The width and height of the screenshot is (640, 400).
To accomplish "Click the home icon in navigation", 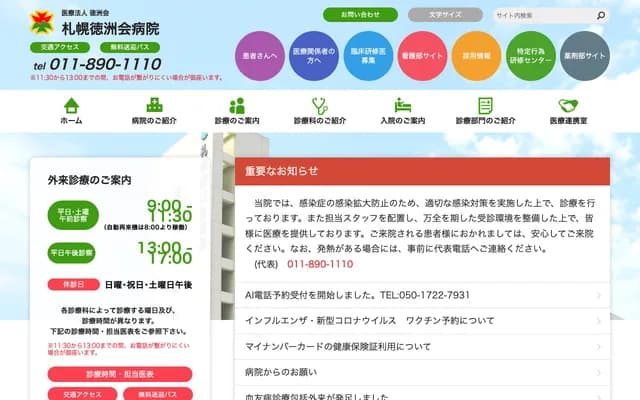I will (71, 105).
